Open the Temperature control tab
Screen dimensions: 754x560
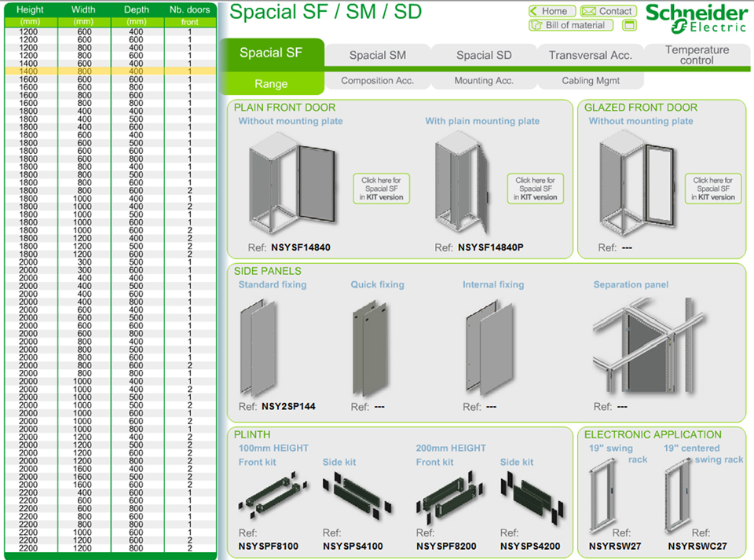coord(697,55)
